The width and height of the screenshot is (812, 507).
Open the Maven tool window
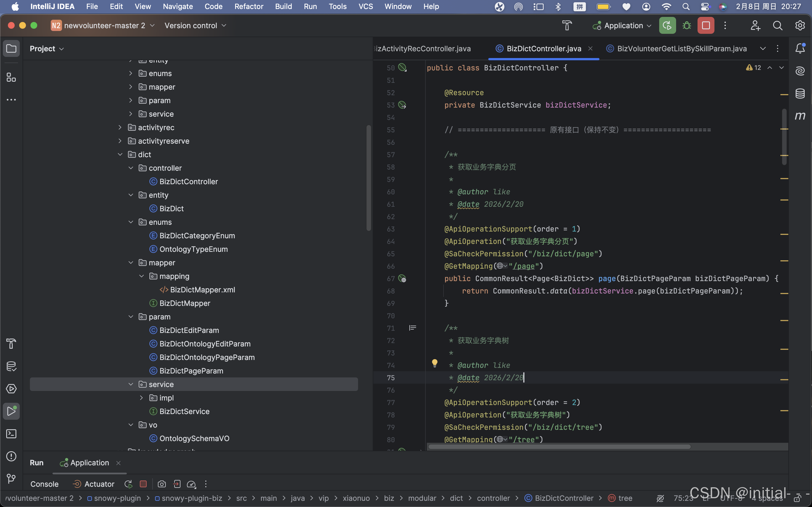[800, 116]
